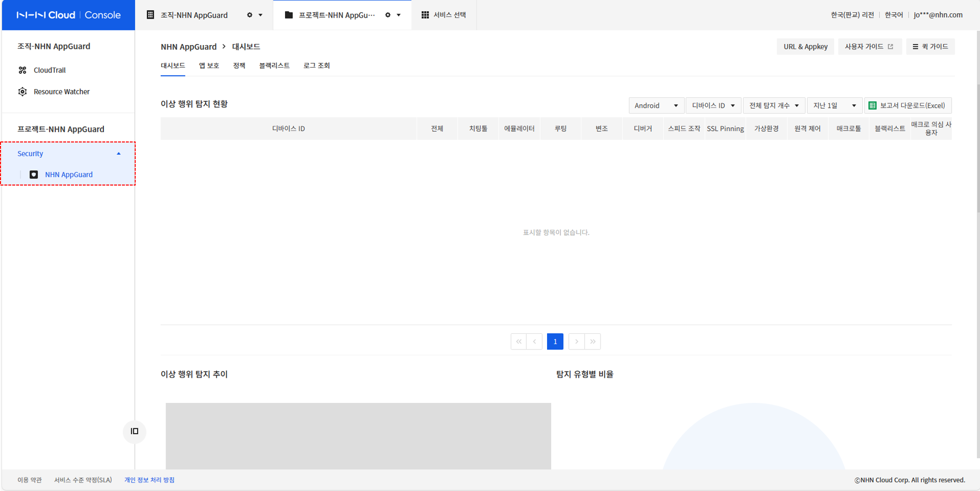The image size is (980, 491).
Task: Click 디바이스 ID column header
Action: click(x=288, y=129)
